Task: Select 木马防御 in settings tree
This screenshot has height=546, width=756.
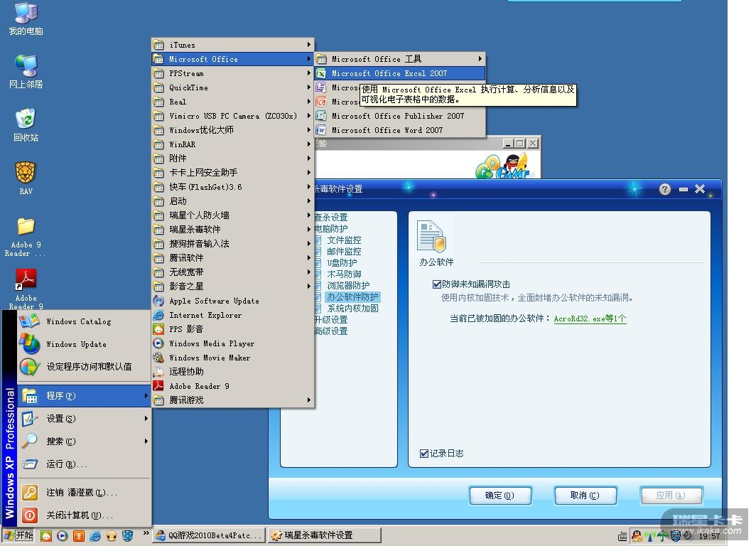Action: tap(344, 274)
